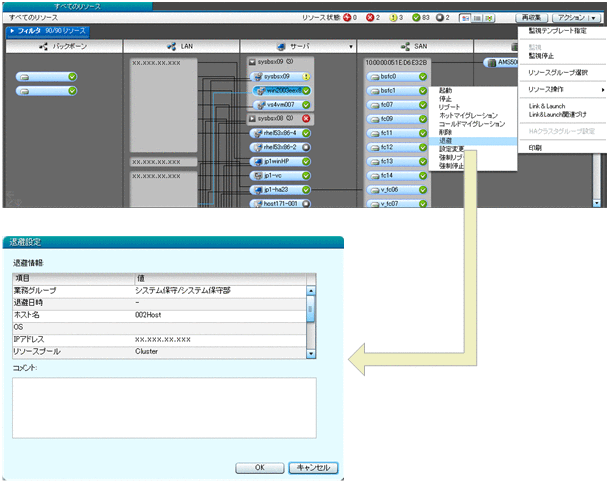Open the アクション dropdown menu

coord(578,18)
